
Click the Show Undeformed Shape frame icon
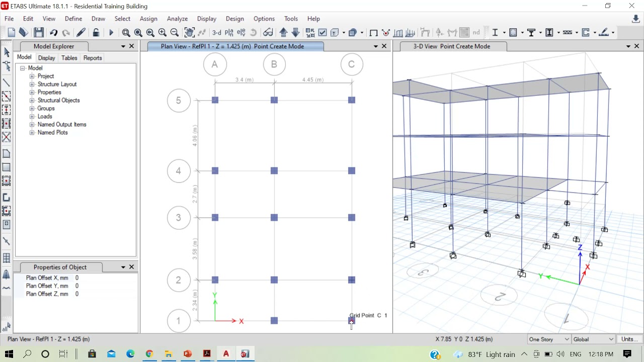pyautogui.click(x=373, y=33)
